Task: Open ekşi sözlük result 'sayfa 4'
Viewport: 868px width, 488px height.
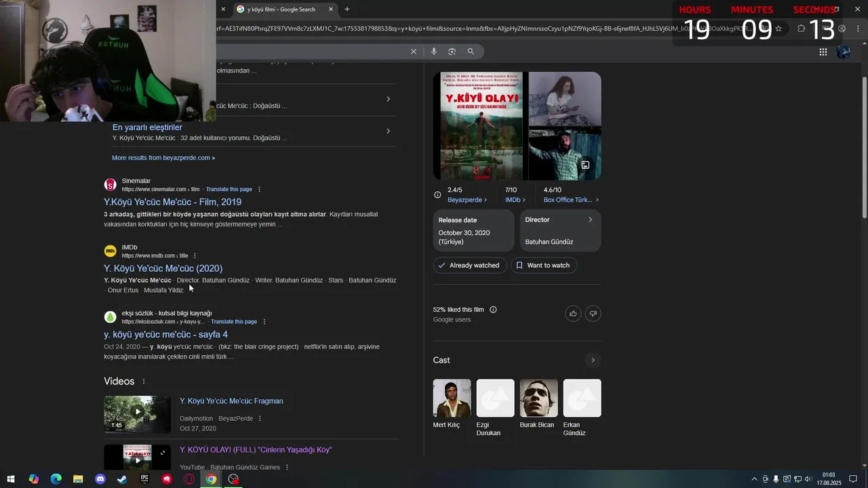Action: (165, 335)
